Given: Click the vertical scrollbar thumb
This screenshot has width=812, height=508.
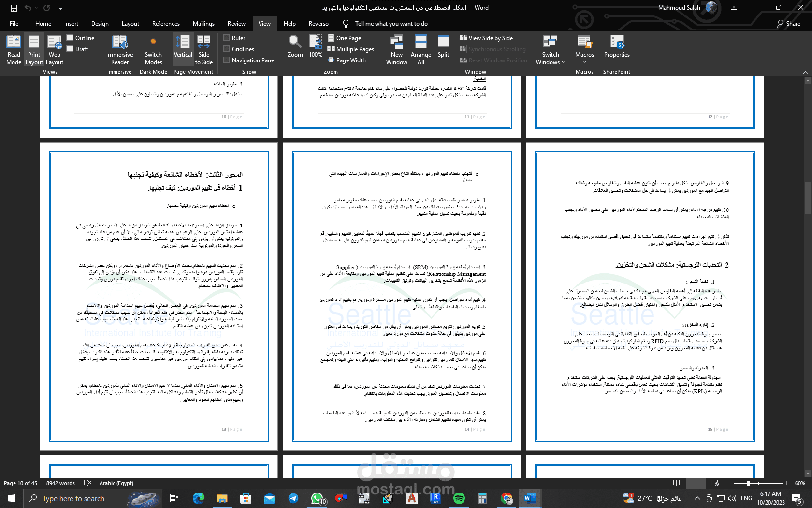Looking at the screenshot, I should [808, 197].
